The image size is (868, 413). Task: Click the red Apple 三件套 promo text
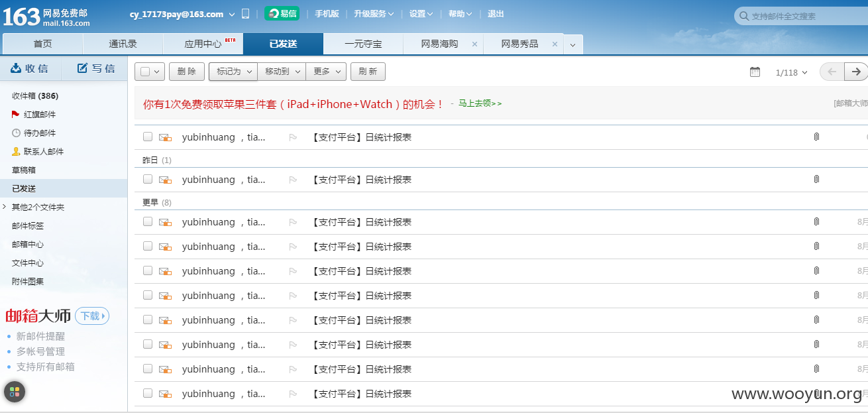(294, 104)
